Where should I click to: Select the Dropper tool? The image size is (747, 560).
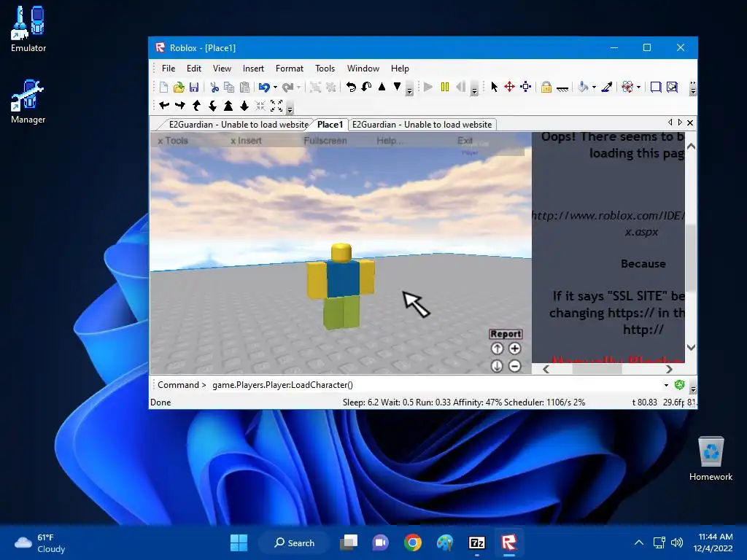[606, 87]
